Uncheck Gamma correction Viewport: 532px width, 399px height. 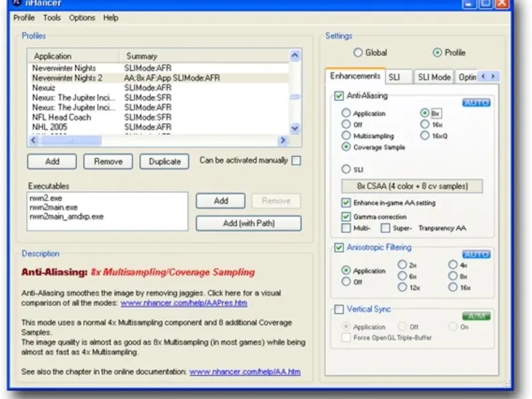[346, 217]
